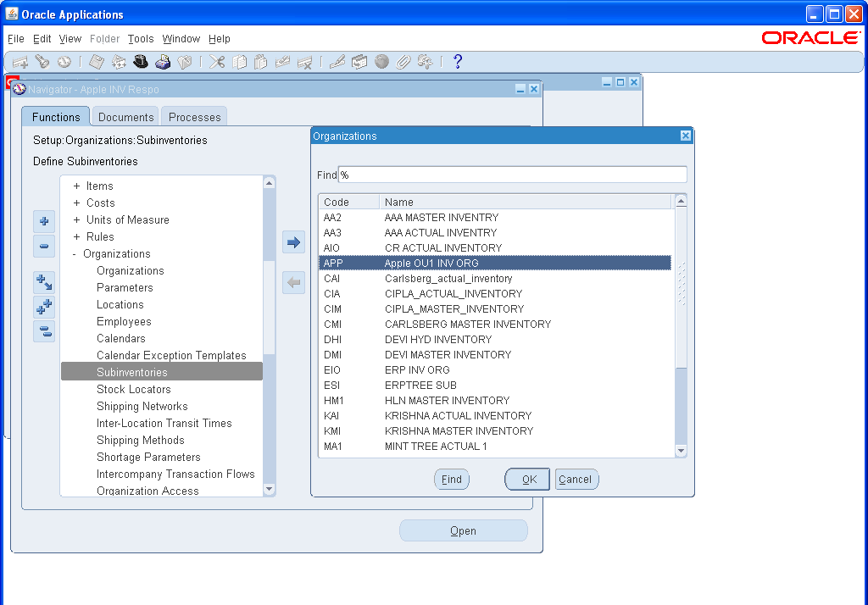Image resolution: width=868 pixels, height=605 pixels.
Task: Click the Navigator expand plus button
Action: 44,221
